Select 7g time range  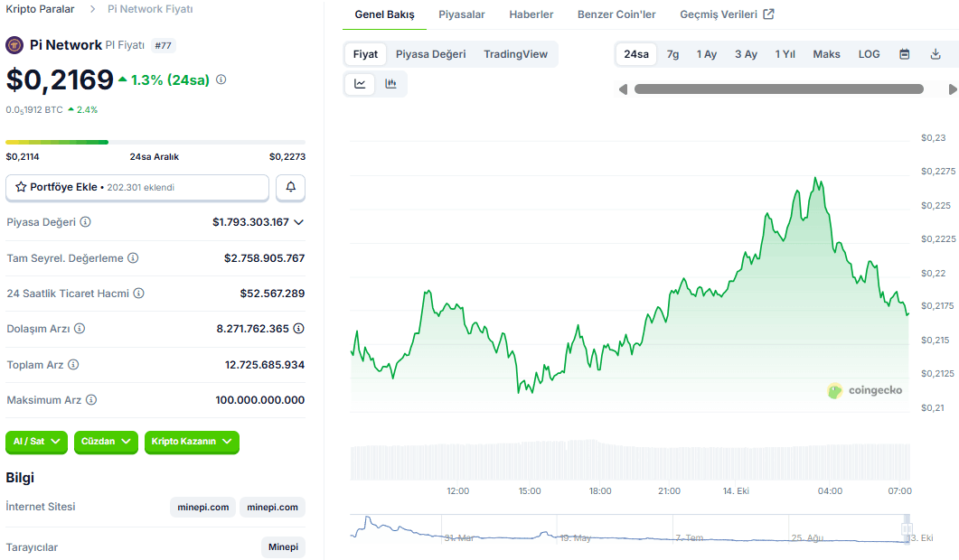coord(672,54)
